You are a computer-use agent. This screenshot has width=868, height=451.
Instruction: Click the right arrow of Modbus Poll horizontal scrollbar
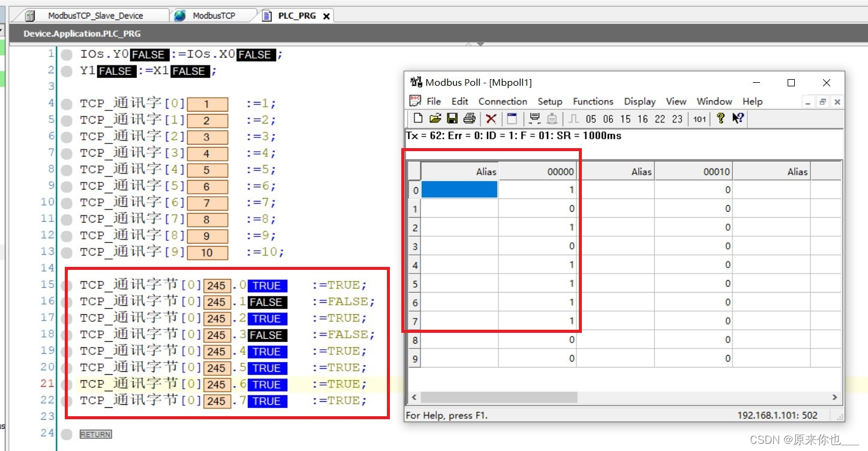(x=834, y=397)
